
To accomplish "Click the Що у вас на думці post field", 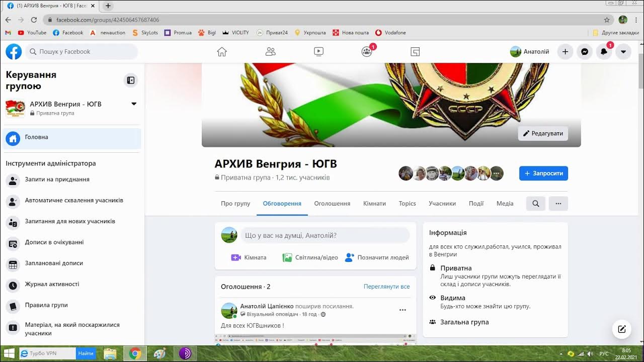I will click(x=325, y=235).
